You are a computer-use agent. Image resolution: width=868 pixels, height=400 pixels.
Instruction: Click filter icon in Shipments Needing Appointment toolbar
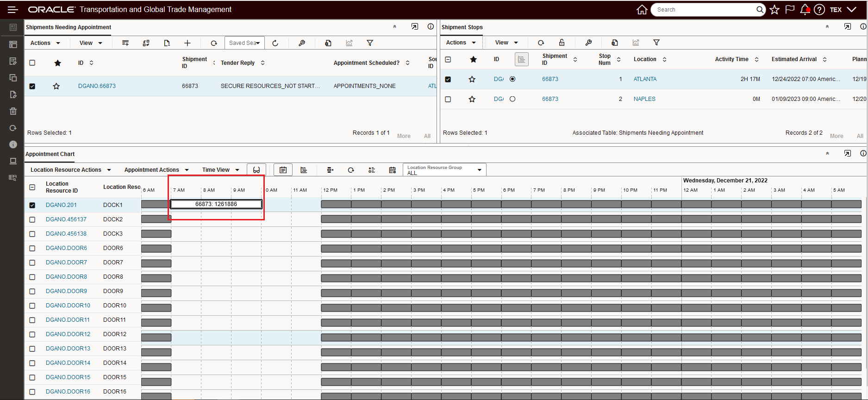[370, 43]
